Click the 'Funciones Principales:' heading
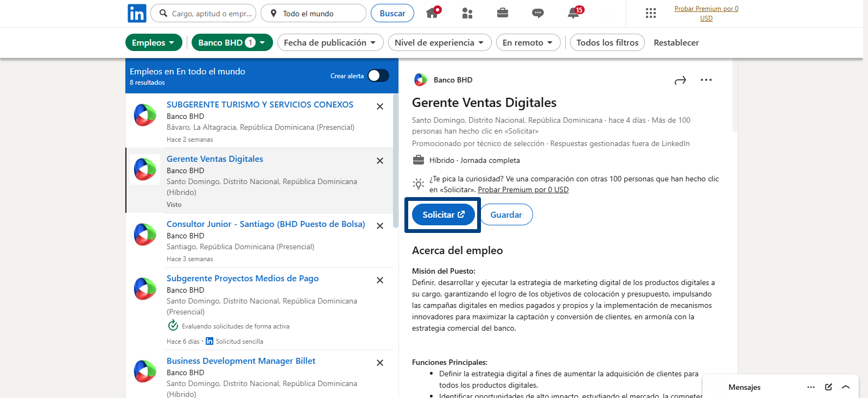 click(449, 362)
